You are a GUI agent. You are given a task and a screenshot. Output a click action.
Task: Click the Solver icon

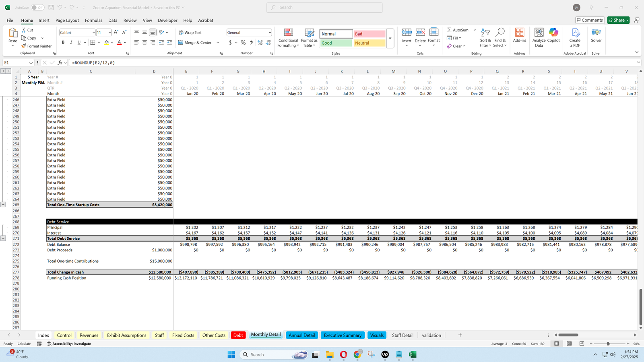tap(596, 33)
